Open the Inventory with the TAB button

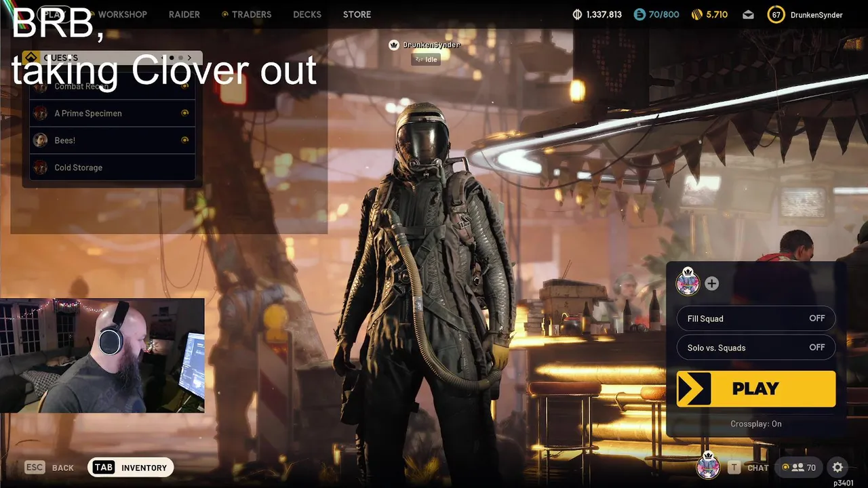click(x=131, y=467)
